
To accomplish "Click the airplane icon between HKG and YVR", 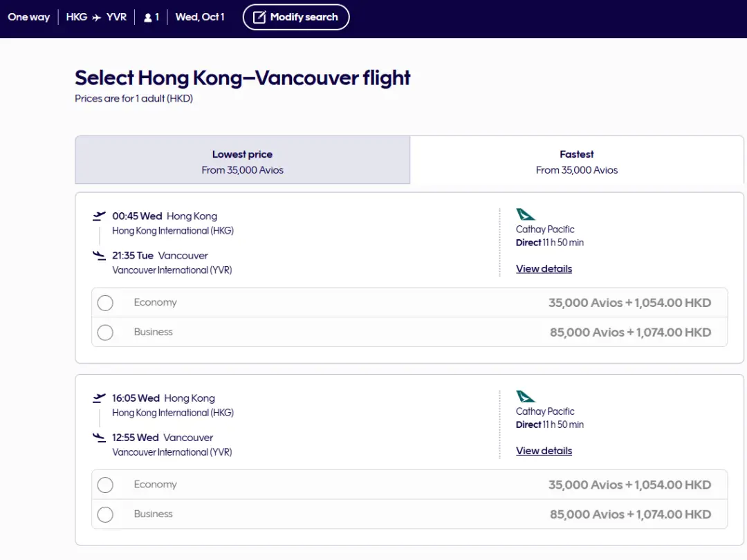I will [x=97, y=17].
